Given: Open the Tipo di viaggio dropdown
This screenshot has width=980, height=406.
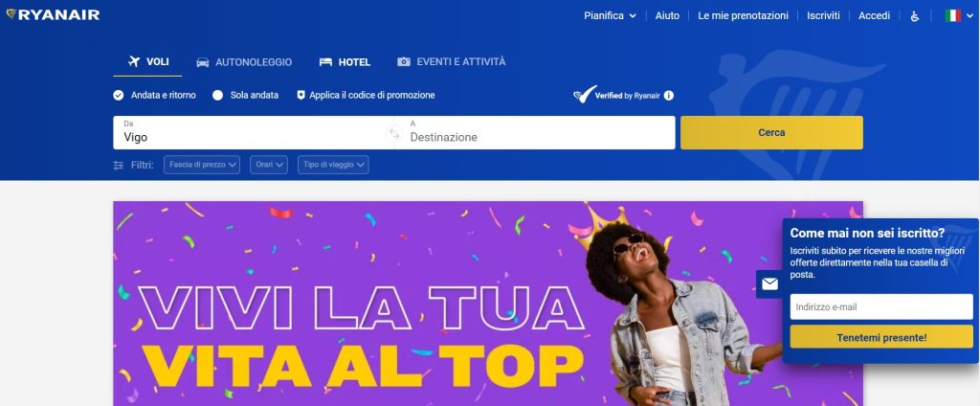Looking at the screenshot, I should (x=333, y=165).
